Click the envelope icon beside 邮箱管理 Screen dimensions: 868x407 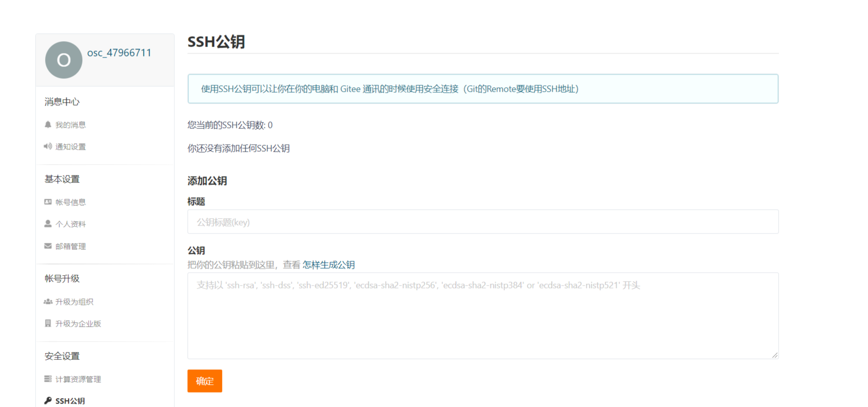[x=48, y=246]
